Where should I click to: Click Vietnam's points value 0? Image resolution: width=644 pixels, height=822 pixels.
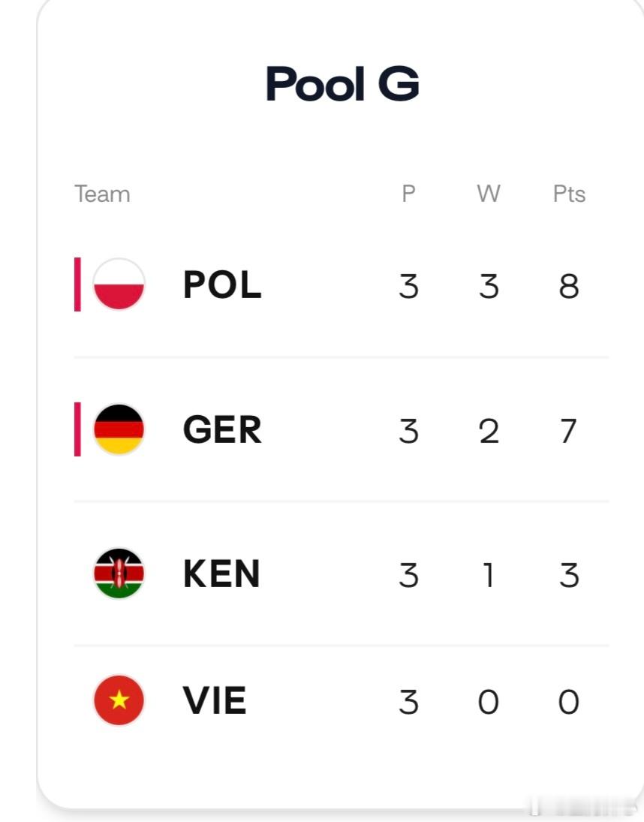[x=569, y=702]
